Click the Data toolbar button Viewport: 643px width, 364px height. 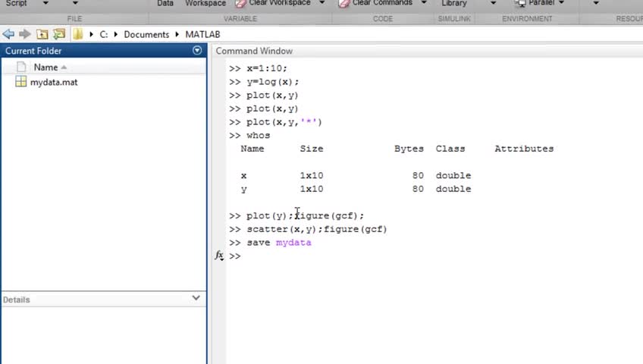(165, 3)
